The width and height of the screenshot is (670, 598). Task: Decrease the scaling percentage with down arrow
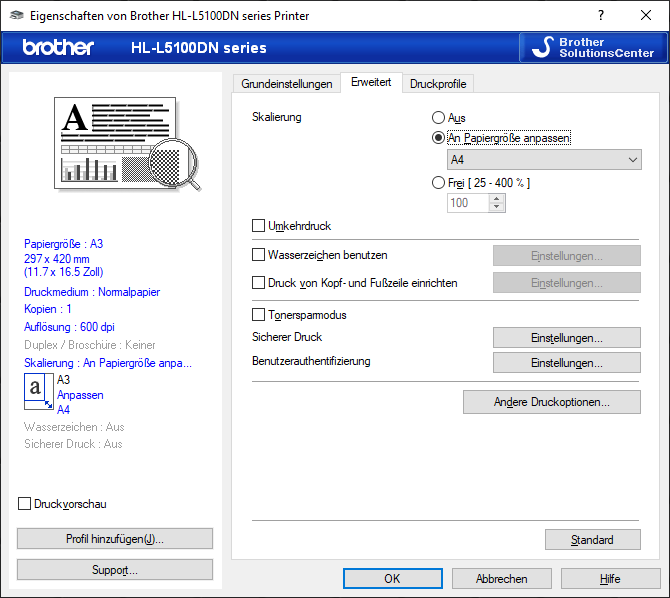tap(497, 207)
